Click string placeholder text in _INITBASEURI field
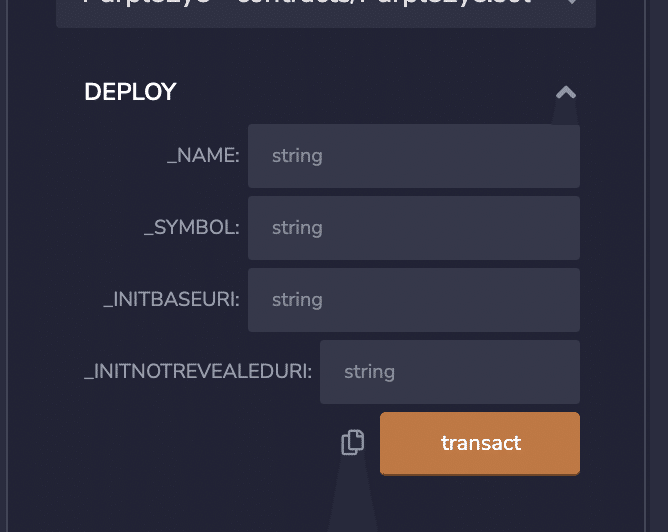The image size is (668, 532). [x=297, y=300]
